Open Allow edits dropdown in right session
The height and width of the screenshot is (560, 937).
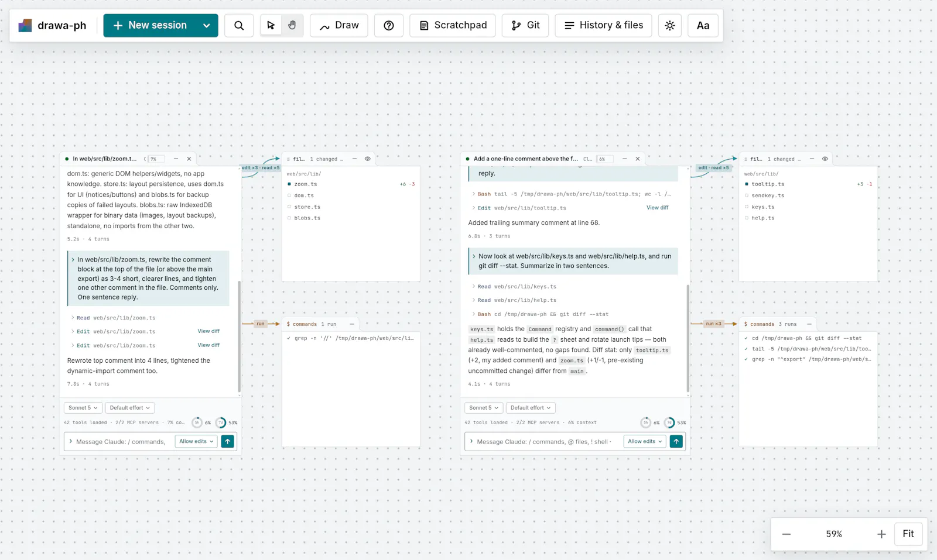point(645,441)
